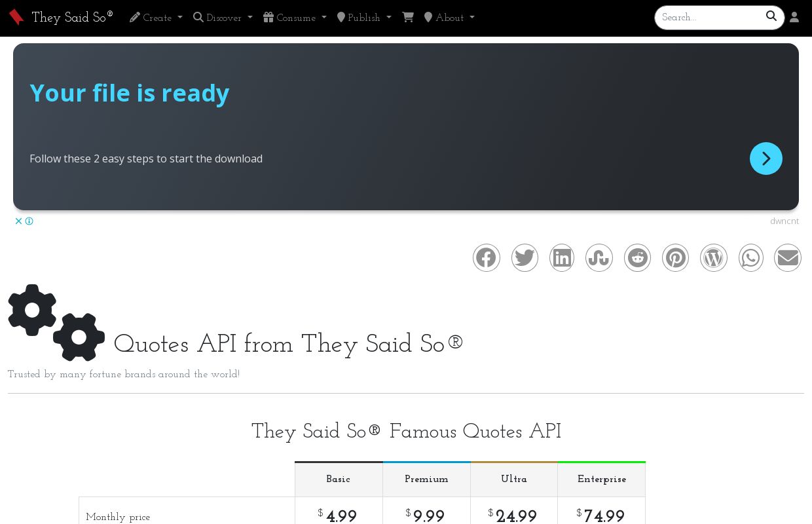Open the shopping cart icon

click(408, 18)
